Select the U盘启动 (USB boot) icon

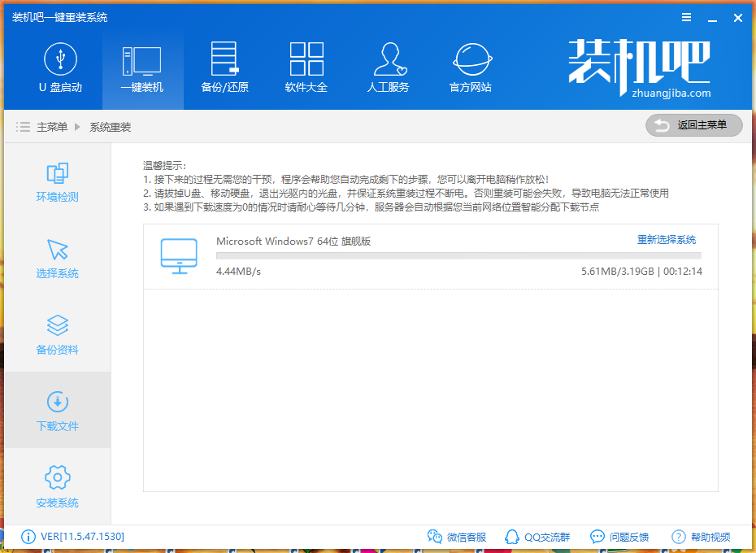pos(61,67)
